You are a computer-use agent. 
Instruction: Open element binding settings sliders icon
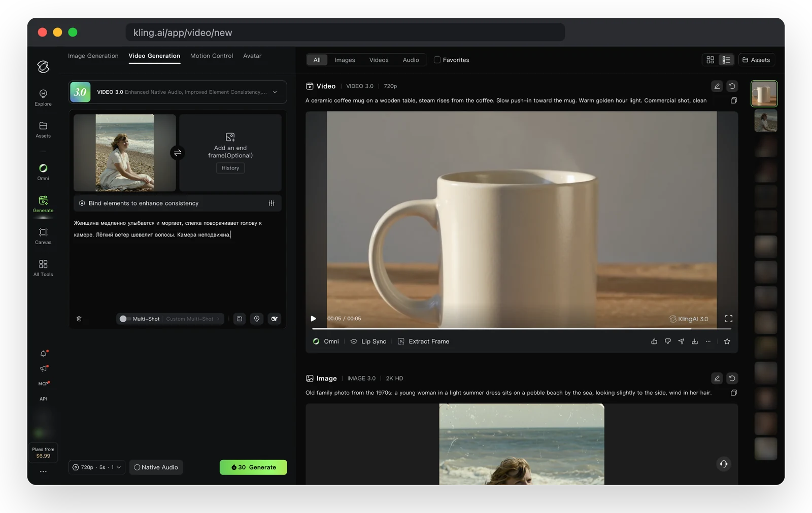[x=272, y=203]
